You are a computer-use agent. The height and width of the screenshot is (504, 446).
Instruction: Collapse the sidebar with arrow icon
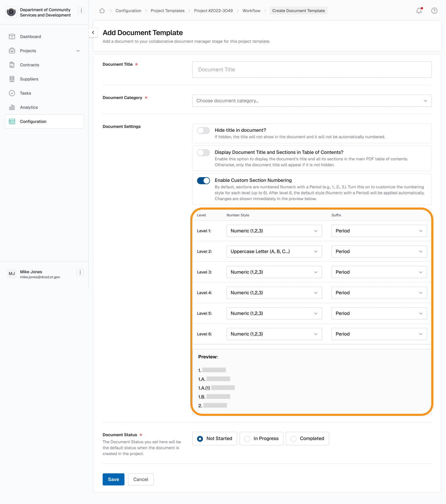point(93,32)
